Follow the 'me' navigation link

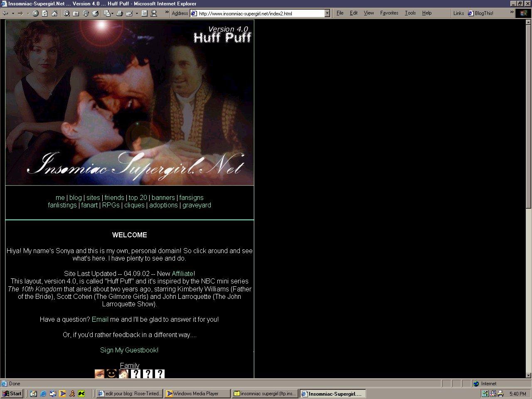[60, 198]
